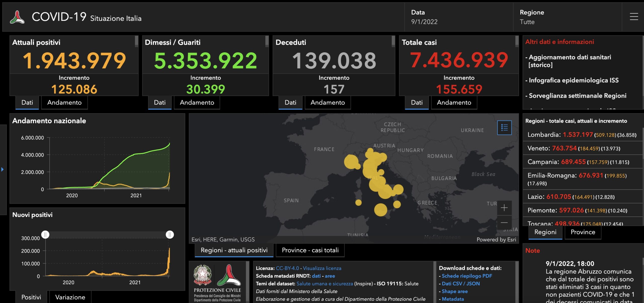Expand the left side panel arrow
The height and width of the screenshot is (303, 644).
[x=3, y=169]
